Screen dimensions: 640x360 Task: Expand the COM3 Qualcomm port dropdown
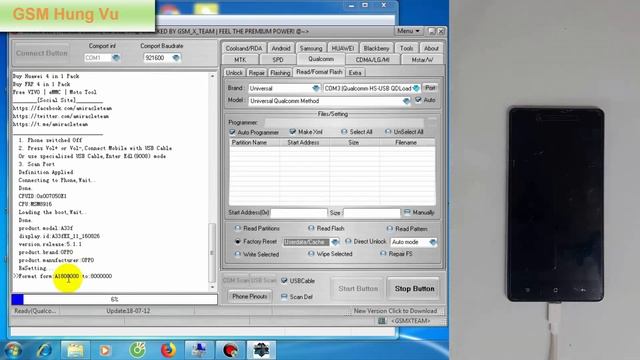click(416, 88)
